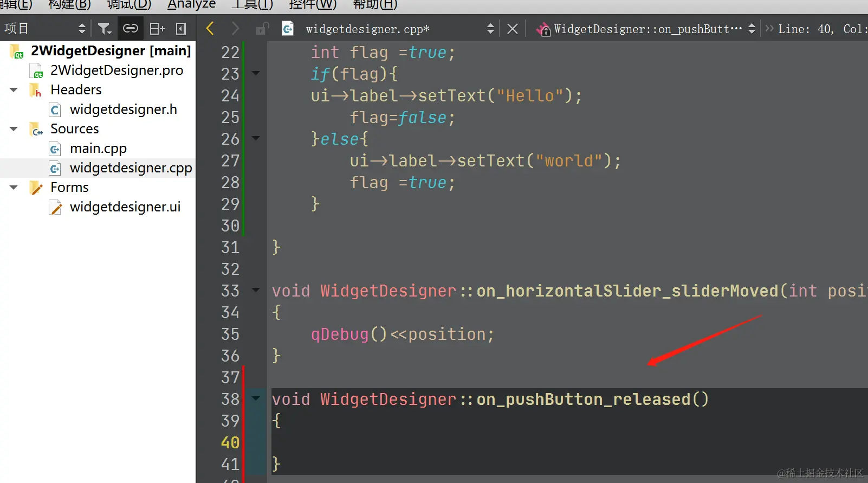Open widgetdesigner.ui in the tree

coord(125,207)
